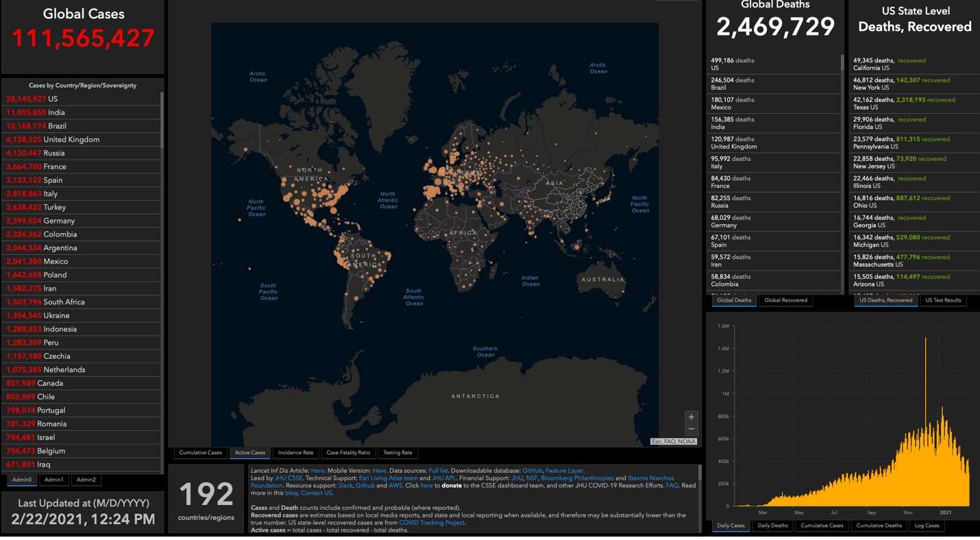Image resolution: width=980 pixels, height=540 pixels.
Task: Read the blog link
Action: 291,493
